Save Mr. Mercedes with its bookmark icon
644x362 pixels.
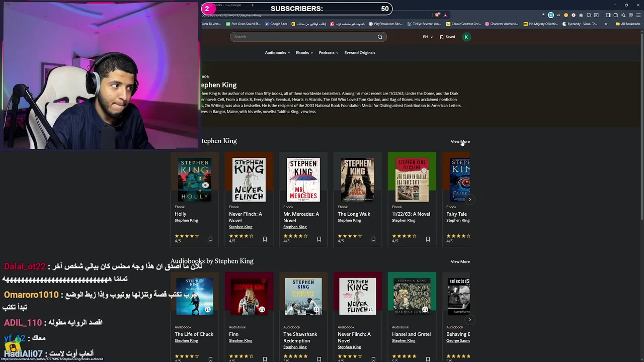(319, 239)
